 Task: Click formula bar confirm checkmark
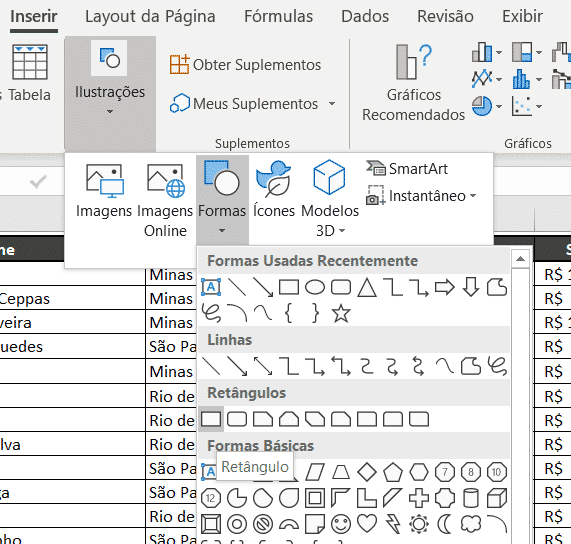point(38,182)
